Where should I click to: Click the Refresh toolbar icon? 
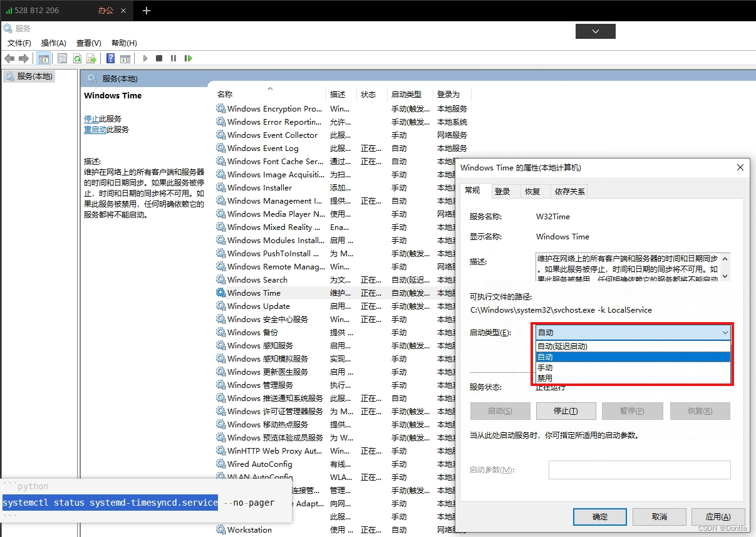click(77, 58)
